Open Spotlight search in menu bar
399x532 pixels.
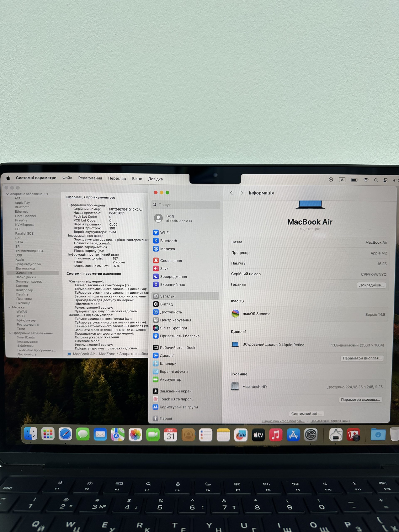pyautogui.click(x=376, y=180)
